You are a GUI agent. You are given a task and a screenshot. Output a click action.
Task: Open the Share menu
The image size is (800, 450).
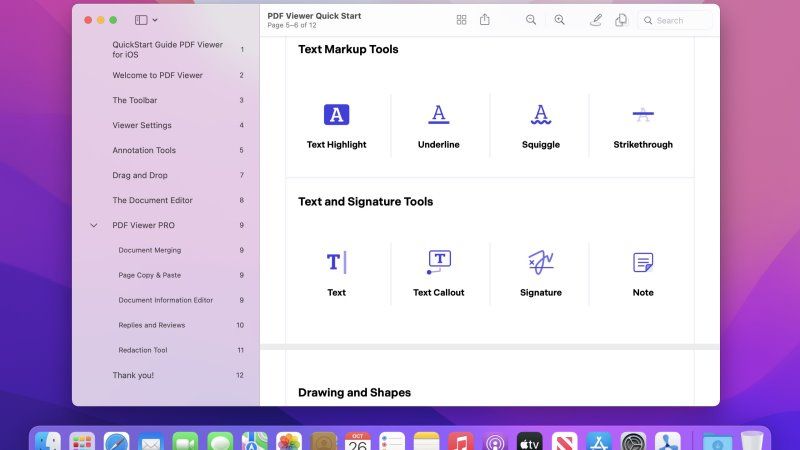pyautogui.click(x=485, y=19)
